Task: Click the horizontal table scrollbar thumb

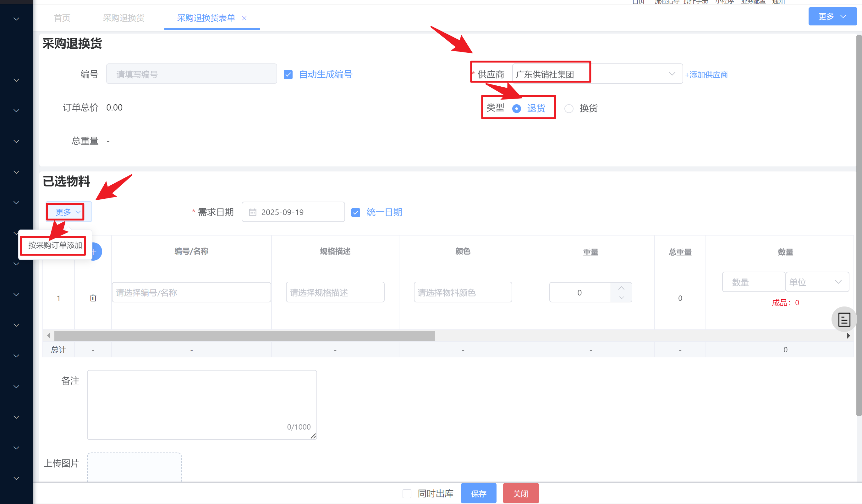Action: [x=244, y=336]
